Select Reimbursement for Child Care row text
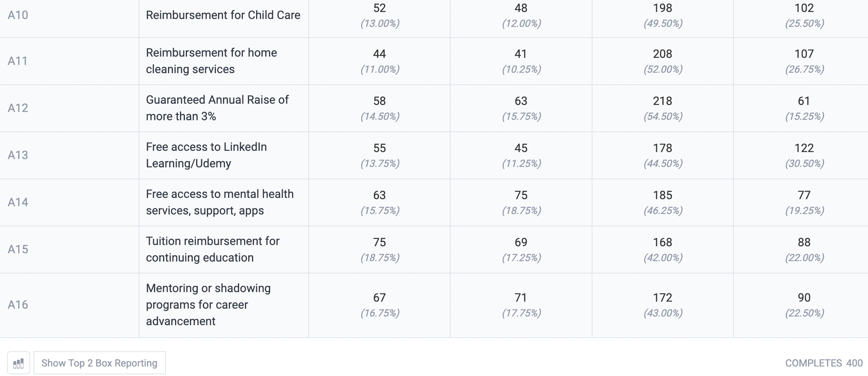868x376 pixels. pos(223,15)
